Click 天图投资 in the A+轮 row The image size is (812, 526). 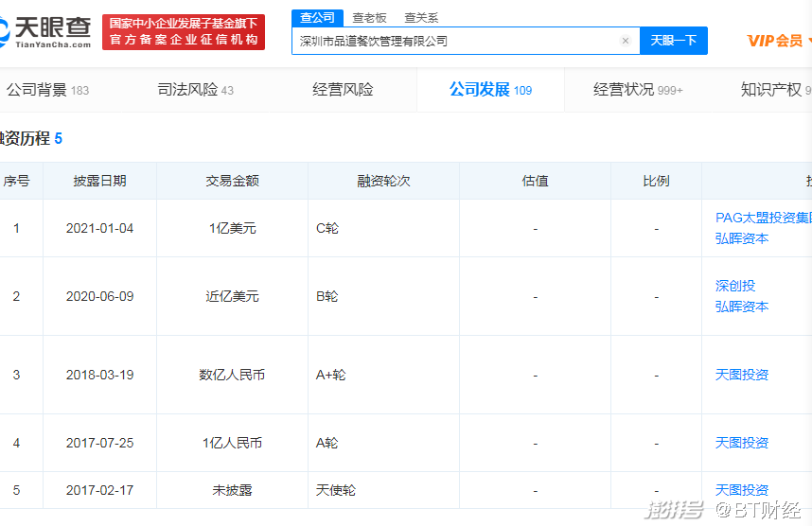point(742,375)
